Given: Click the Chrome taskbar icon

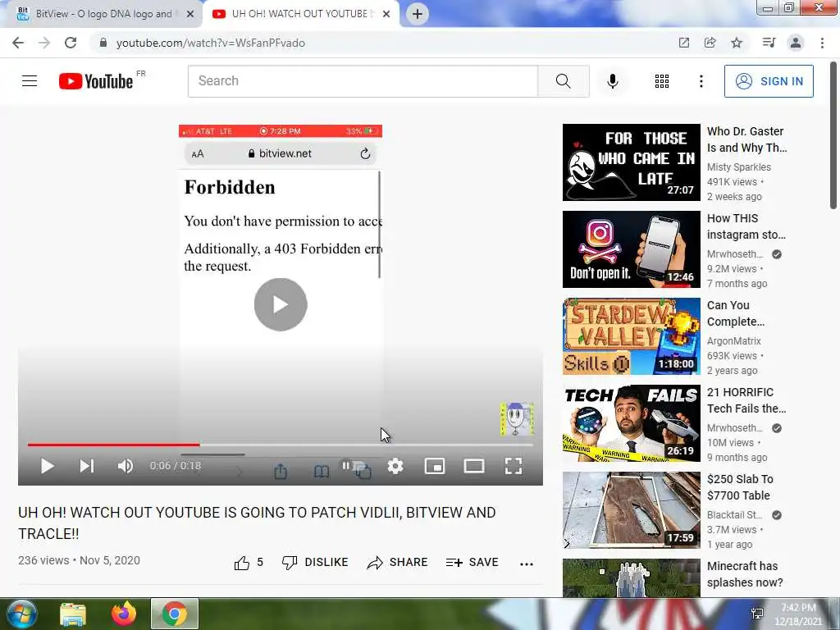Looking at the screenshot, I should [x=175, y=614].
